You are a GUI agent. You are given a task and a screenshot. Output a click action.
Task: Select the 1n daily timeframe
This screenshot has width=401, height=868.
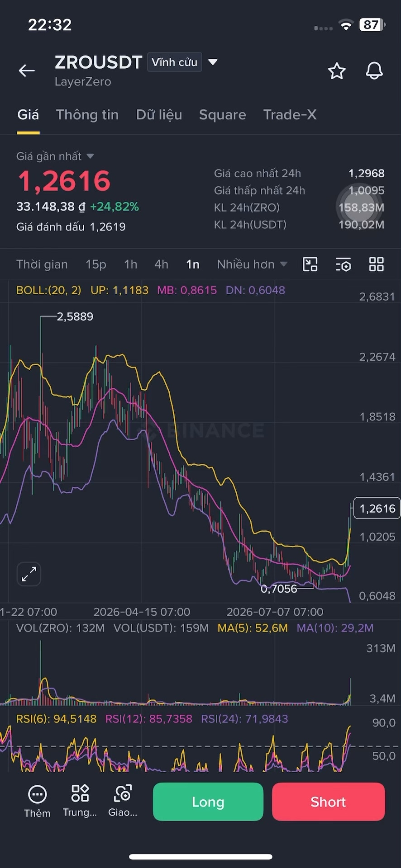pyautogui.click(x=193, y=264)
